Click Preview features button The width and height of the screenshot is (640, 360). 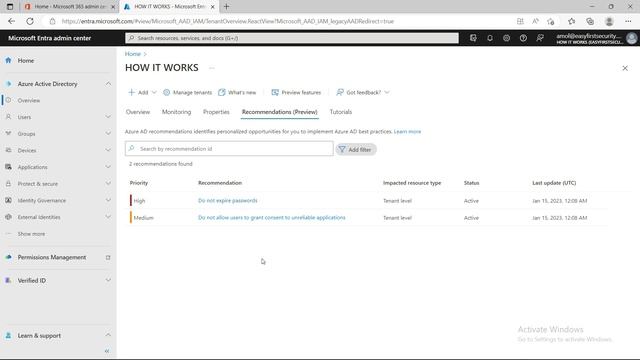click(x=296, y=93)
